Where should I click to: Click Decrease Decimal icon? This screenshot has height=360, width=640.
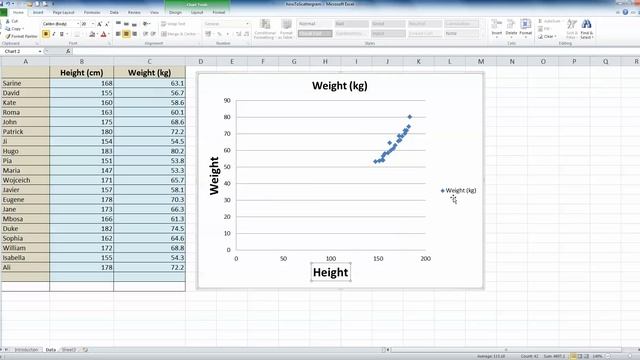[246, 34]
